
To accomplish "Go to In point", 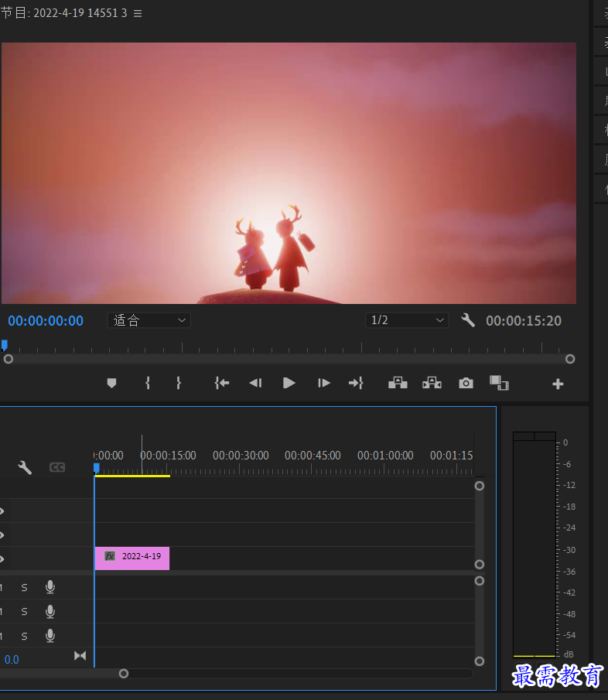I will 222,383.
